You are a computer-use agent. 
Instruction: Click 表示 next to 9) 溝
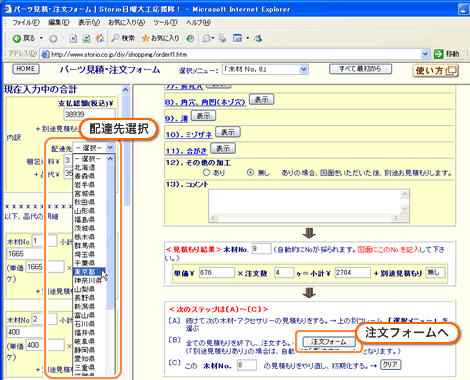click(x=203, y=116)
